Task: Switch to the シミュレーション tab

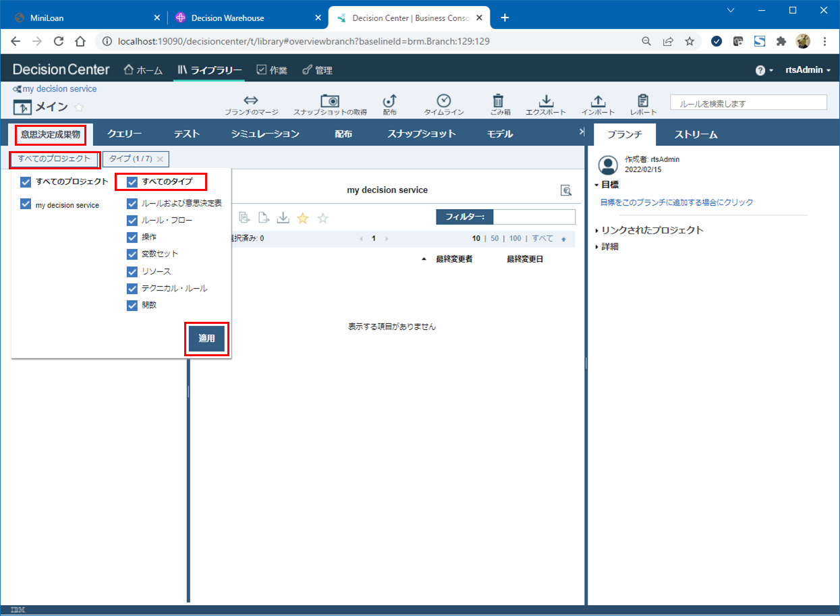Action: tap(265, 134)
